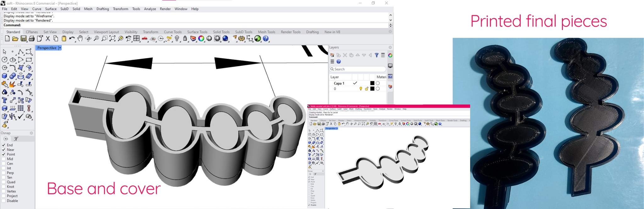Open the Surface menu
Screen dimensions: 644x209
[x=51, y=9]
